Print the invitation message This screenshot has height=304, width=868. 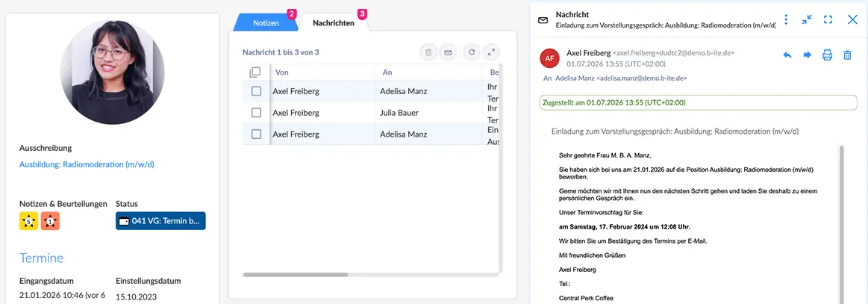click(x=827, y=55)
